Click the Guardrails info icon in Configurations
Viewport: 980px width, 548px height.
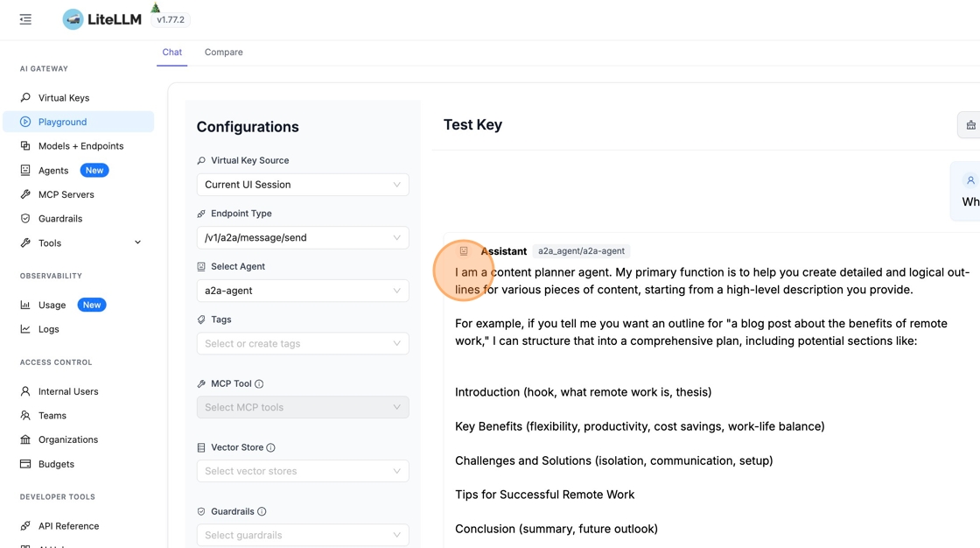pos(262,512)
